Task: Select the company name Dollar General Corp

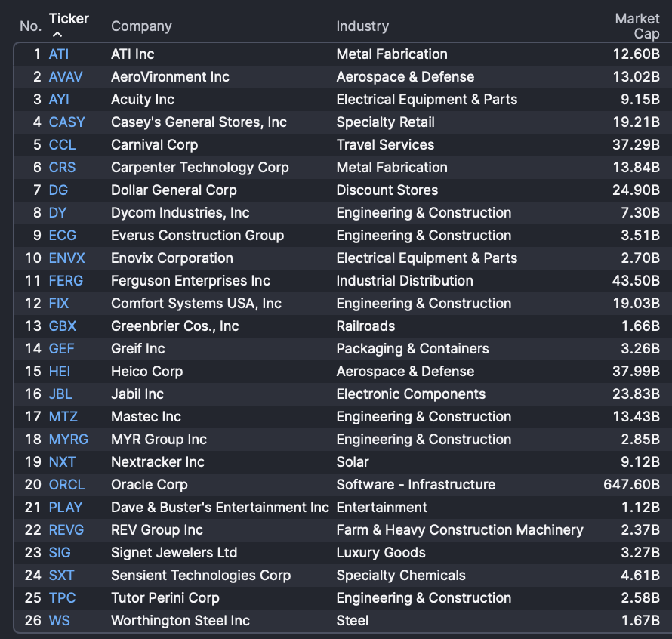Action: tap(174, 190)
